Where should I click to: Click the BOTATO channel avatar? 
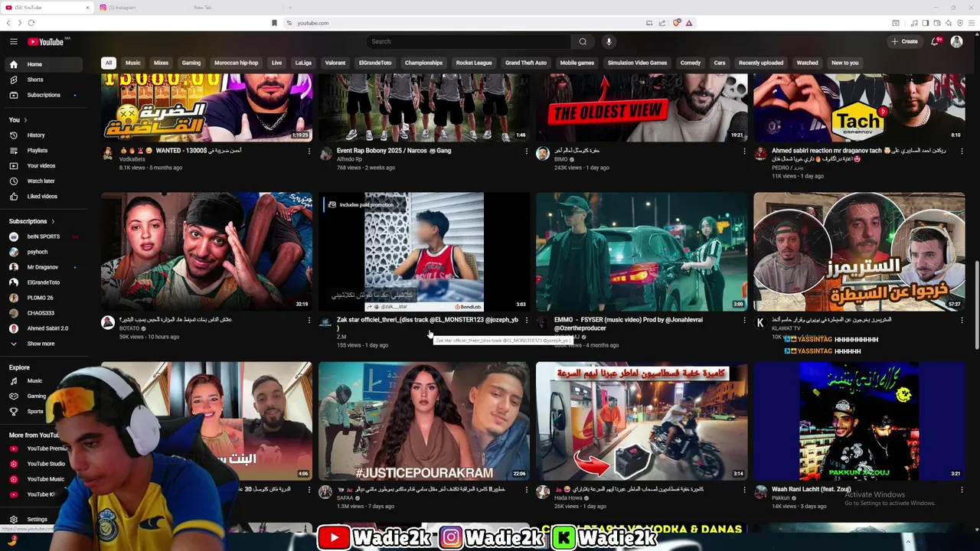tap(108, 323)
